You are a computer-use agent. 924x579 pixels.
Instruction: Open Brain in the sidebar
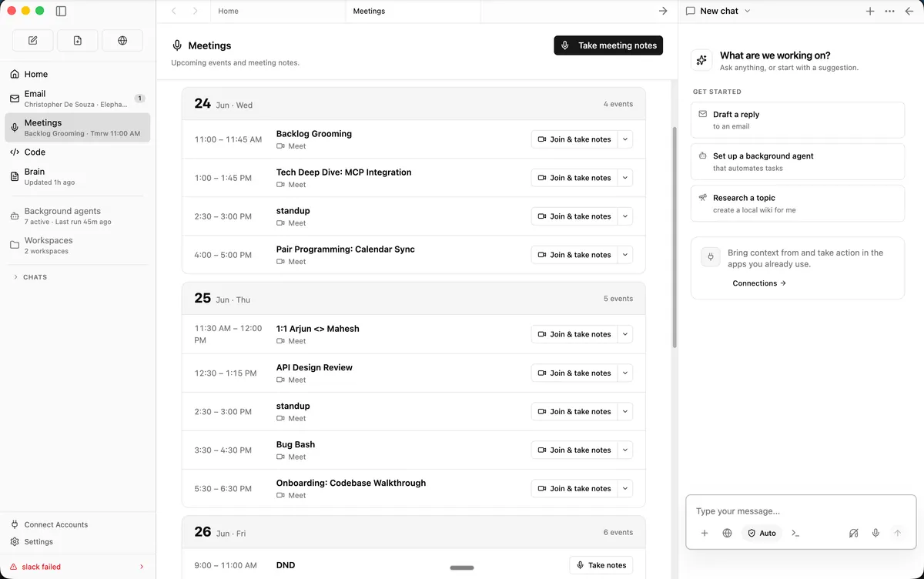pyautogui.click(x=78, y=176)
